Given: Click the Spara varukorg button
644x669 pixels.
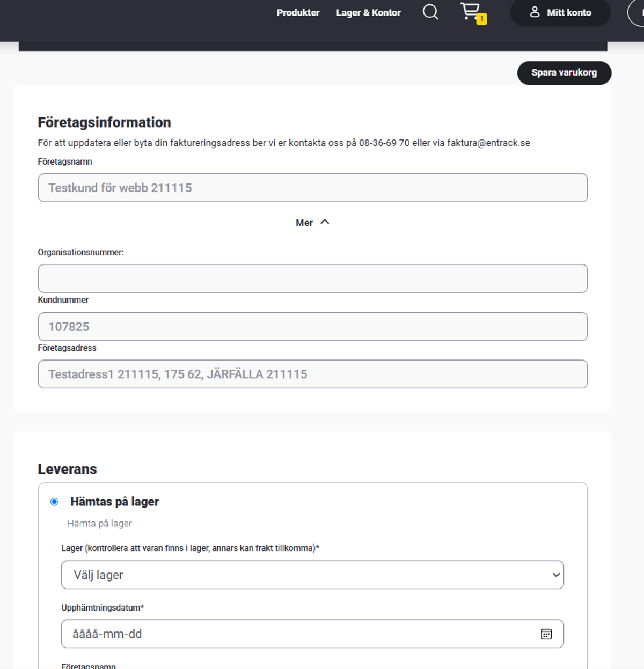Looking at the screenshot, I should click(x=564, y=72).
